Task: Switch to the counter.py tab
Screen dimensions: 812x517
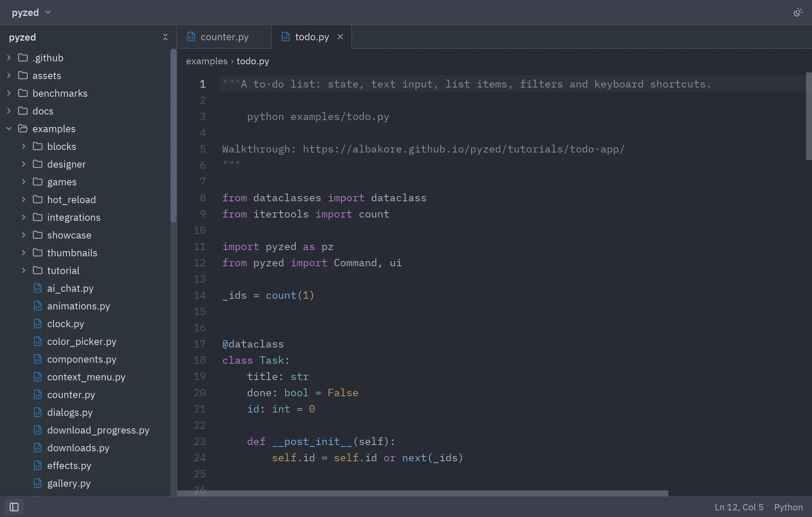Action: pos(224,37)
